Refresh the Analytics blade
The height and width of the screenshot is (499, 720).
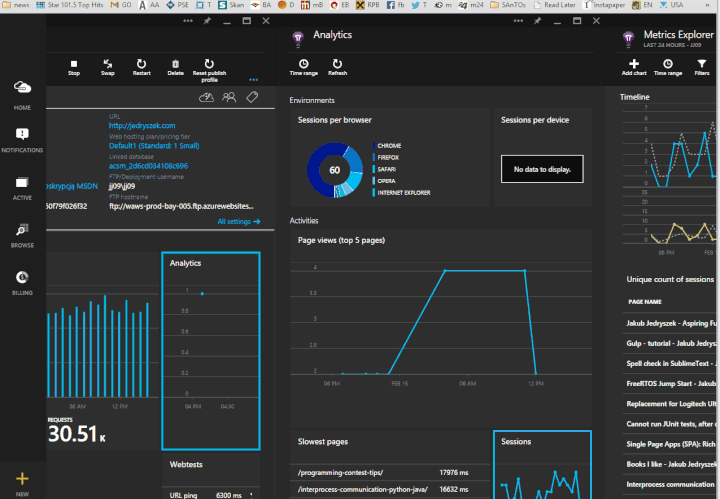(x=337, y=66)
